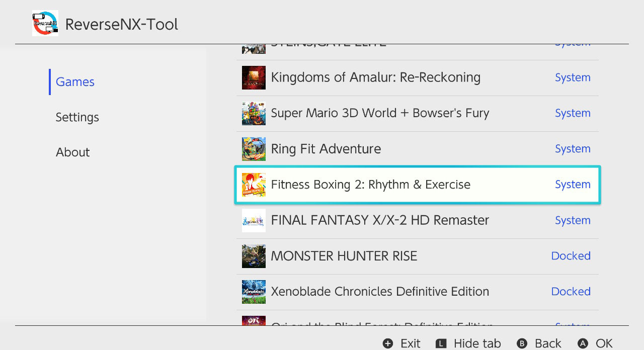The height and width of the screenshot is (350, 644).
Task: Click the ReverseNX-Tool logo icon
Action: 45,23
